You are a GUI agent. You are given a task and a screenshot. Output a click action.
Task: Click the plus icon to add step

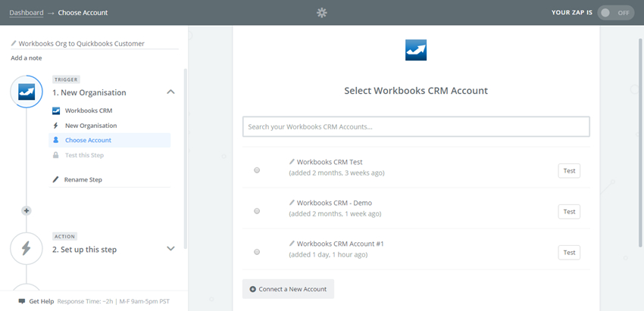(27, 210)
